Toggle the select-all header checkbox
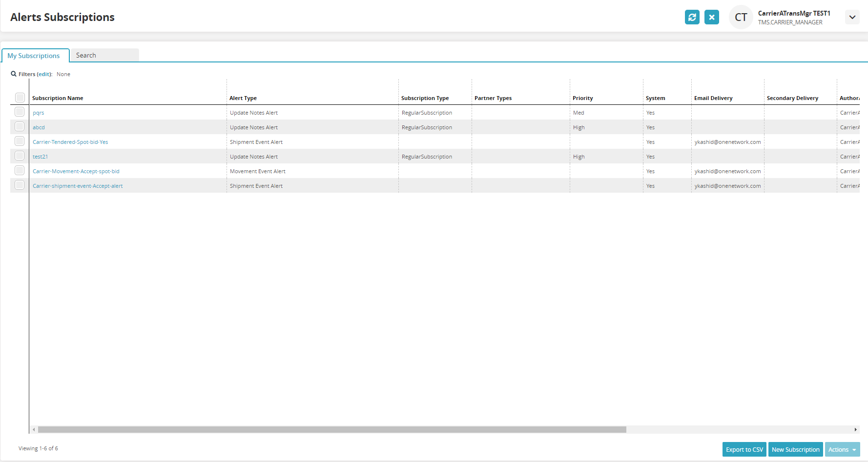Image resolution: width=868 pixels, height=462 pixels. tap(20, 98)
